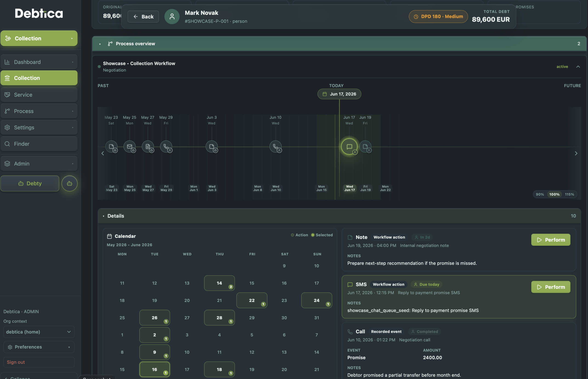Image resolution: width=588 pixels, height=379 pixels.
Task: Click the Service handshake icon
Action: [x=7, y=95]
